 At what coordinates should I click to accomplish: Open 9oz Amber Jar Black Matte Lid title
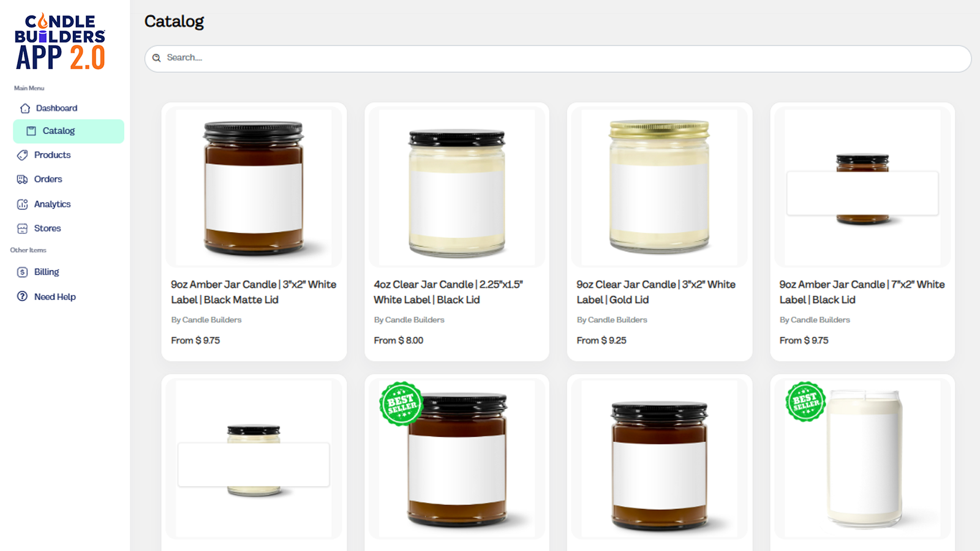coord(254,292)
